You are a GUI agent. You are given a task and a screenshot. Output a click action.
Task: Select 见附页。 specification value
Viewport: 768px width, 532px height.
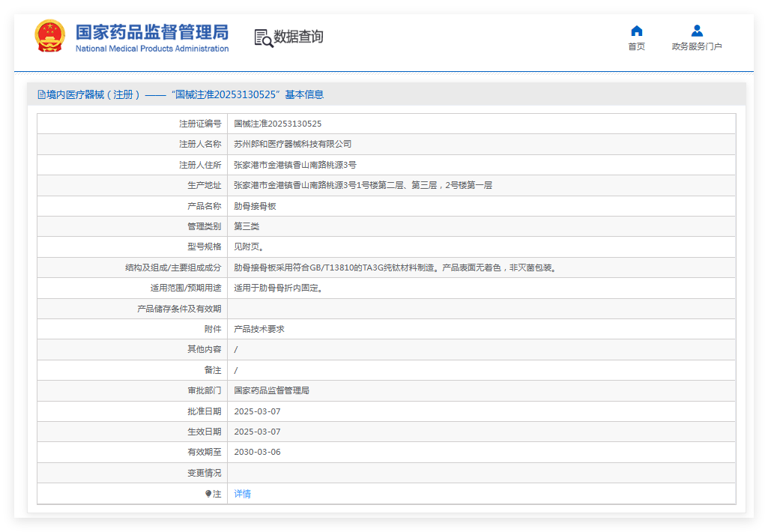249,247
